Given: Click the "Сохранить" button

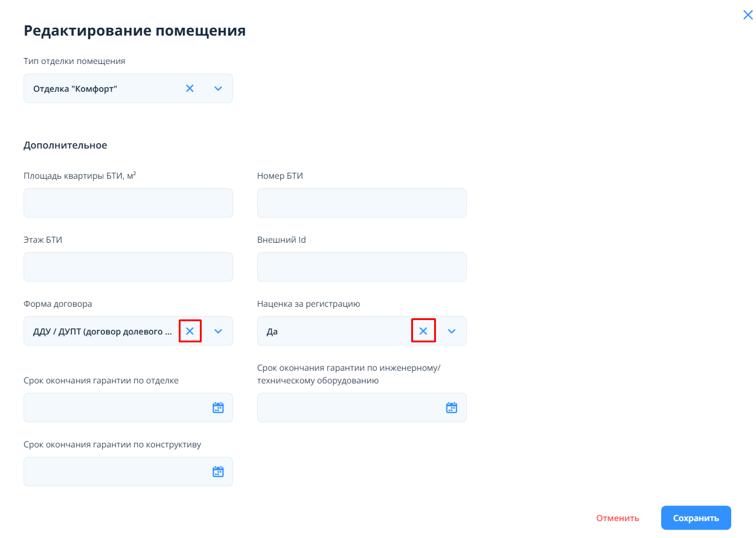Looking at the screenshot, I should pyautogui.click(x=696, y=518).
